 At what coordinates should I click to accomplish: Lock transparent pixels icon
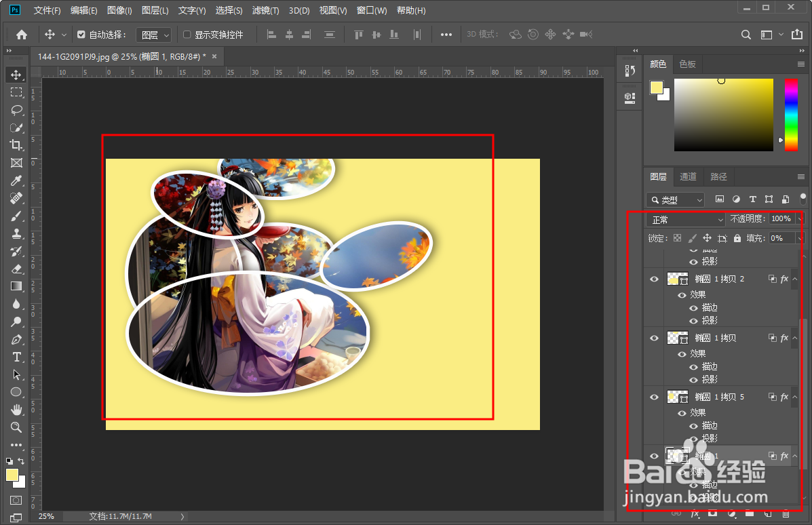678,238
